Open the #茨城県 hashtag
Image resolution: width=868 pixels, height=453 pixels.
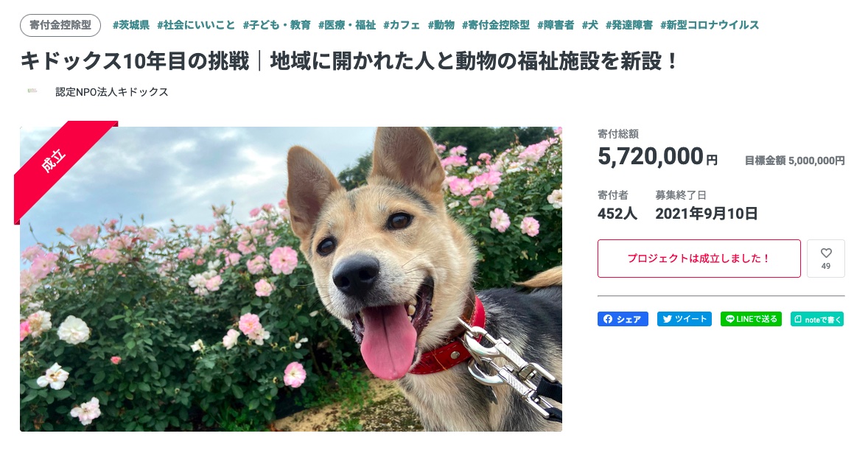click(x=130, y=25)
